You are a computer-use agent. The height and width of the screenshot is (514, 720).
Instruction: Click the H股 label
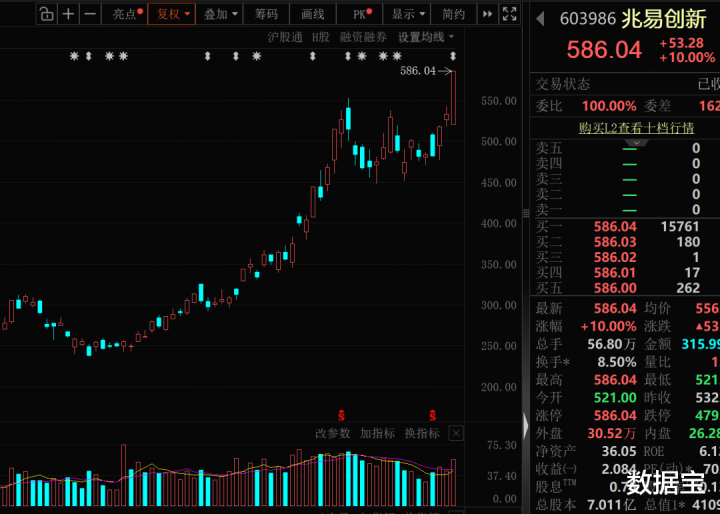(x=321, y=37)
